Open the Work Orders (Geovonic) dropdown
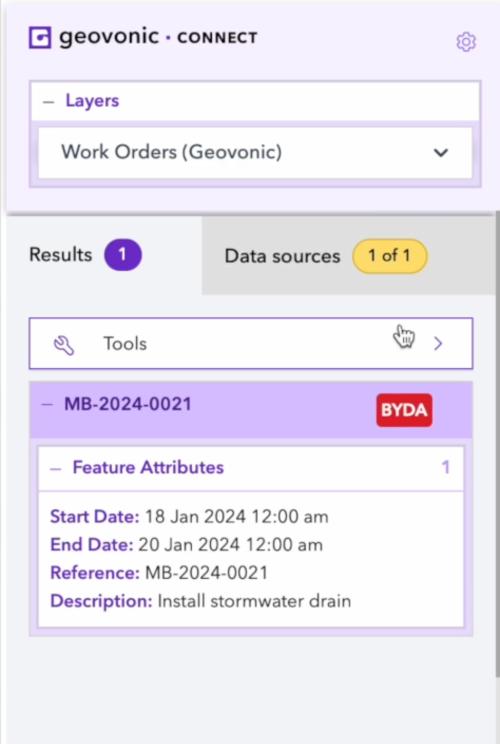Image resolution: width=500 pixels, height=744 pixels. pyautogui.click(x=255, y=152)
